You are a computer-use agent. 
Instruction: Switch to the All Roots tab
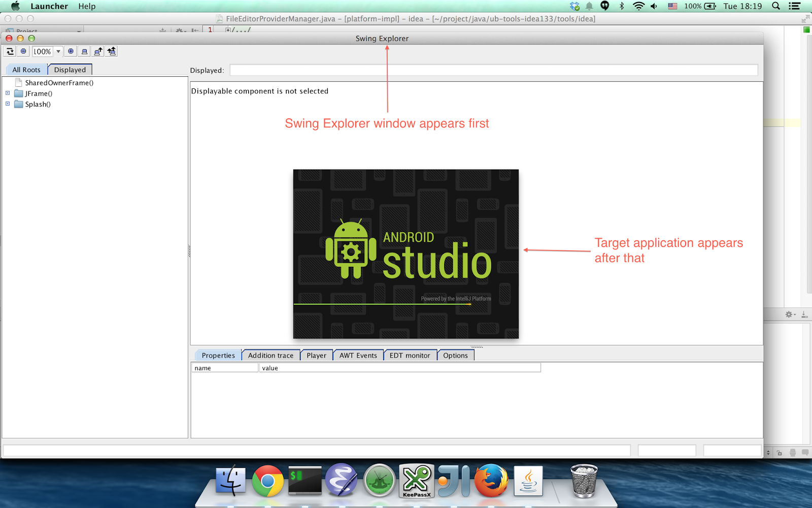click(x=26, y=69)
